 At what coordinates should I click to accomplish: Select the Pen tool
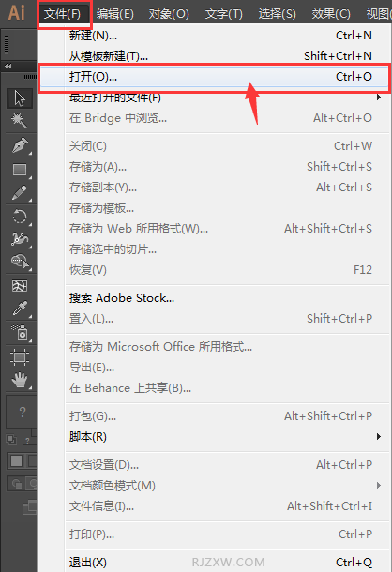(20, 145)
